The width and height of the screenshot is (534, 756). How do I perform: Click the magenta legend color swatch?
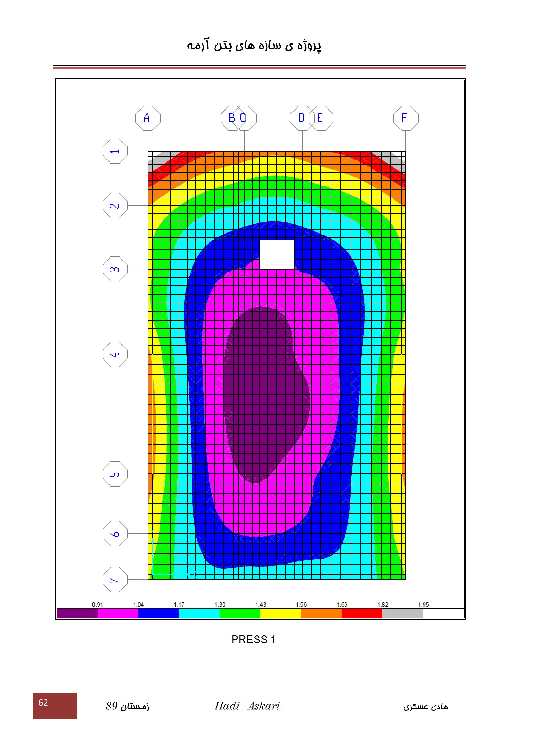118,613
